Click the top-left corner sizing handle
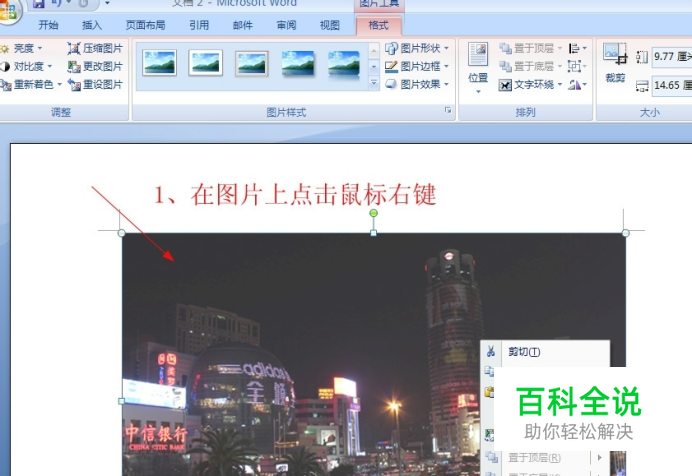Viewport: 692px width, 476px height. click(x=122, y=233)
